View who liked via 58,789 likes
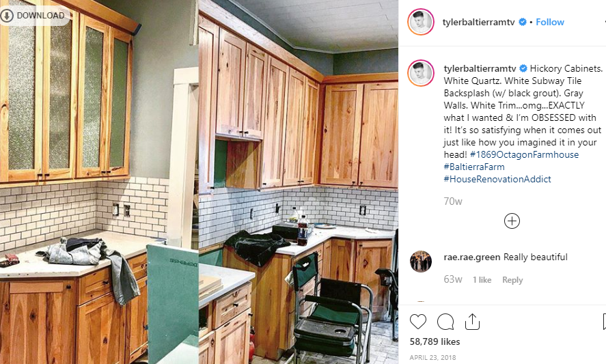Screen dimensions: 606x364 coord(435,341)
